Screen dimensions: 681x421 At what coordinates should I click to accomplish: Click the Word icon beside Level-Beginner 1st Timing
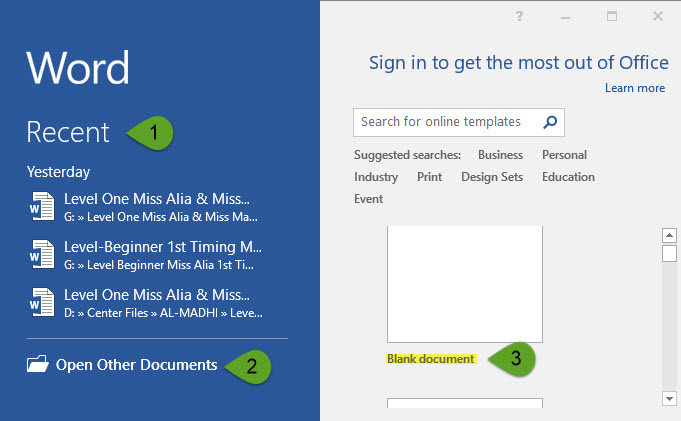click(42, 254)
